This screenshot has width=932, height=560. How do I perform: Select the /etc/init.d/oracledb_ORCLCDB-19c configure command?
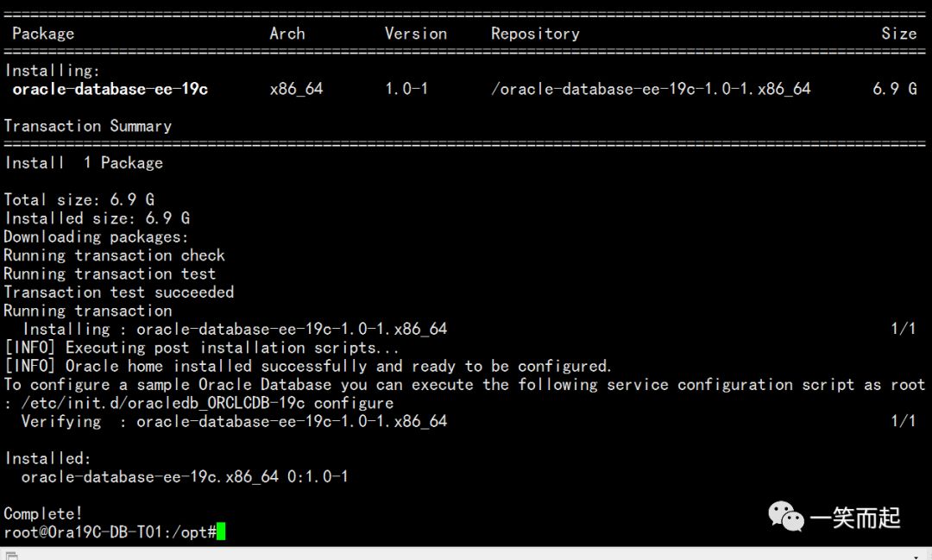207,403
